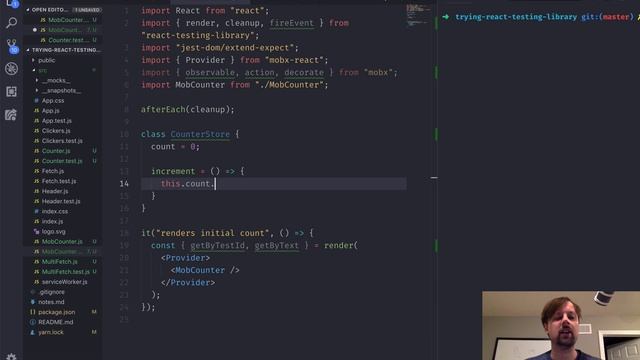Click the CounterStore class name in code
The width and height of the screenshot is (640, 360).
[200, 134]
